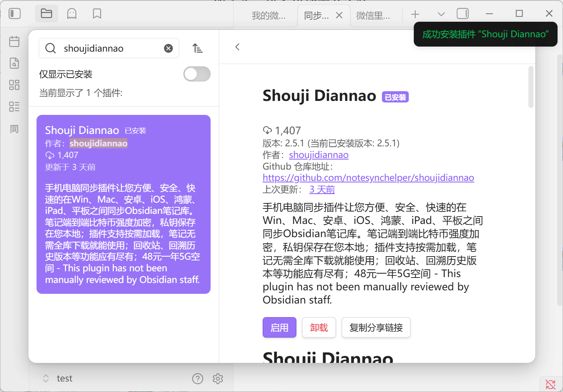Open daily note calendar icon
Screen dimensions: 563x392
pyautogui.click(x=14, y=42)
